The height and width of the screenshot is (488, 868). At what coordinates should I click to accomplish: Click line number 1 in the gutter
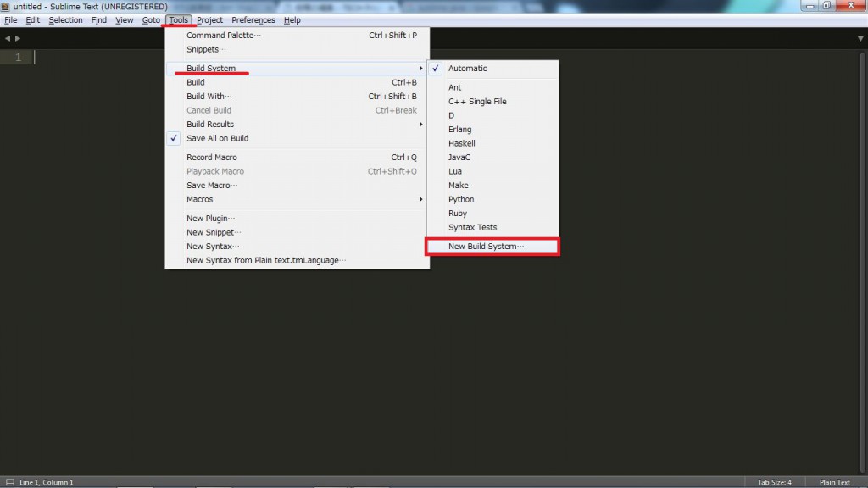coord(18,56)
